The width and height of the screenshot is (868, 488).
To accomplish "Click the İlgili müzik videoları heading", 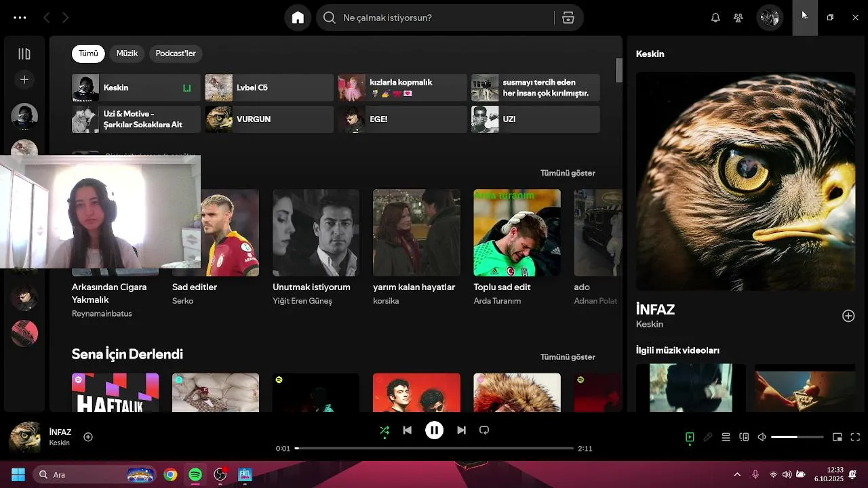I will coord(677,350).
